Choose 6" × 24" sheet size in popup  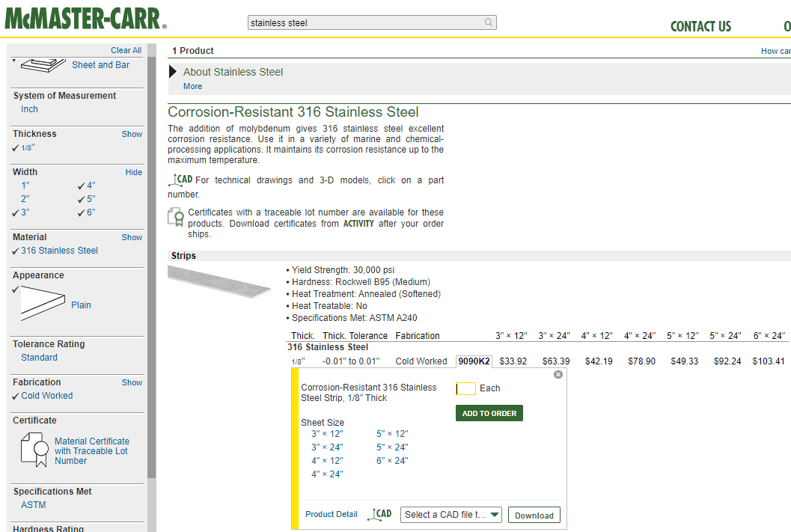(x=392, y=461)
